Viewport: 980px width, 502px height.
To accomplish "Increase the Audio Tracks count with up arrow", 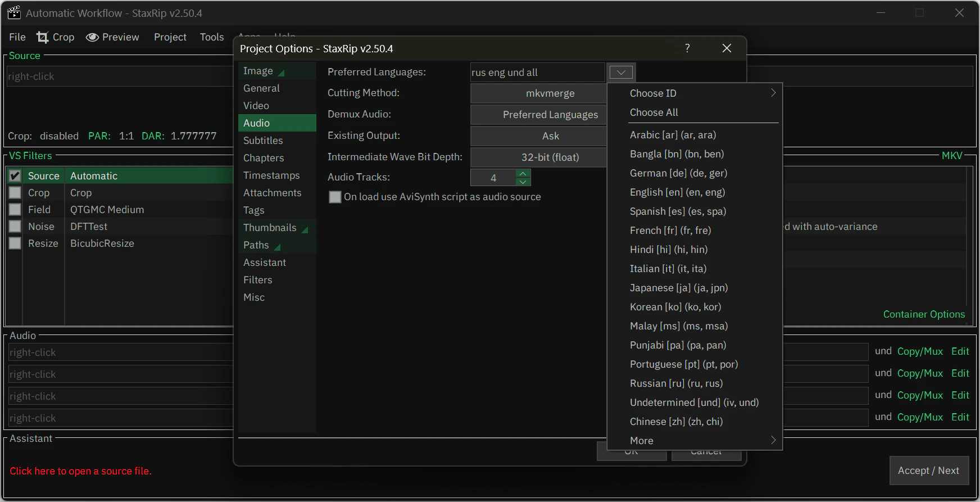I will [x=523, y=173].
